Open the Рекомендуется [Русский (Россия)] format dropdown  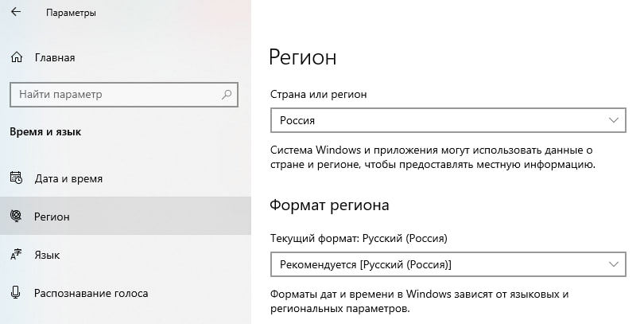click(448, 264)
